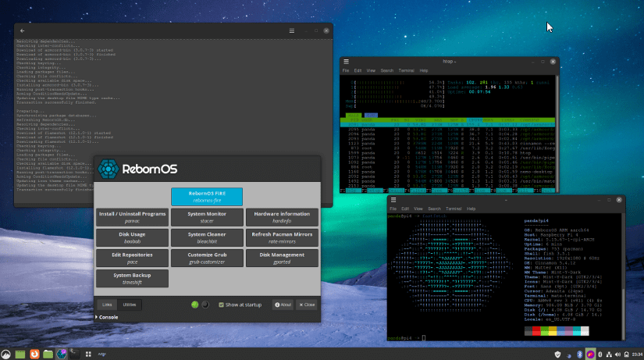Click the Show Desktop green icon in taskbar
The image size is (644, 360).
coord(20,355)
